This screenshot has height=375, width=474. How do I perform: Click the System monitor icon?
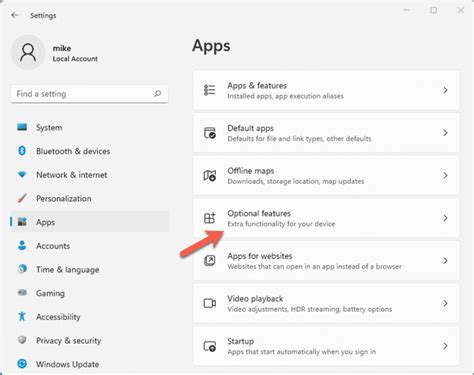click(x=22, y=127)
